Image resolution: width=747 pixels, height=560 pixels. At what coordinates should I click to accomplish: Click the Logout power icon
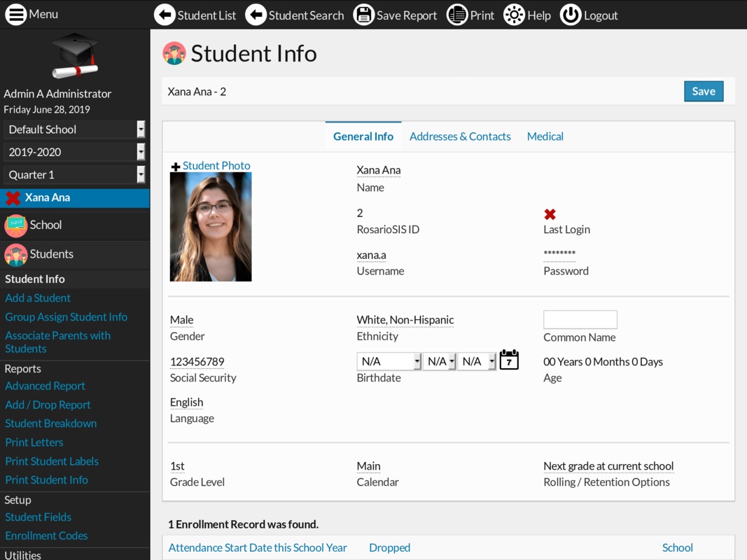[x=571, y=15]
